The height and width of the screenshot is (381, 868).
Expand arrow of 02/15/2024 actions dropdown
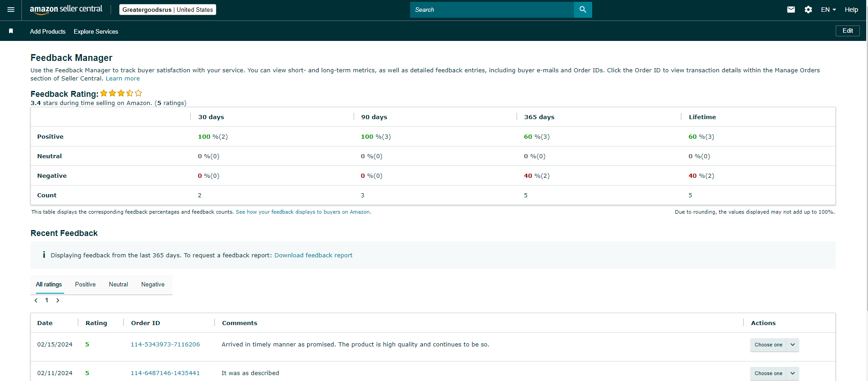[x=793, y=345]
